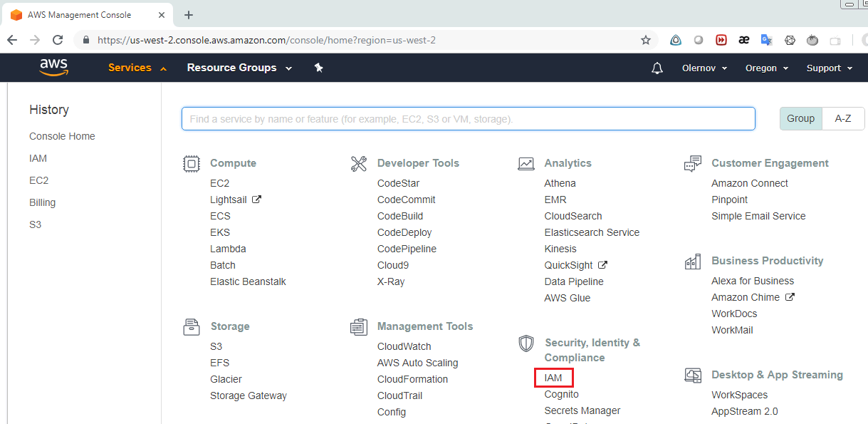Open the Secrets Manager service
Viewport: 868px width, 424px height.
click(x=582, y=410)
